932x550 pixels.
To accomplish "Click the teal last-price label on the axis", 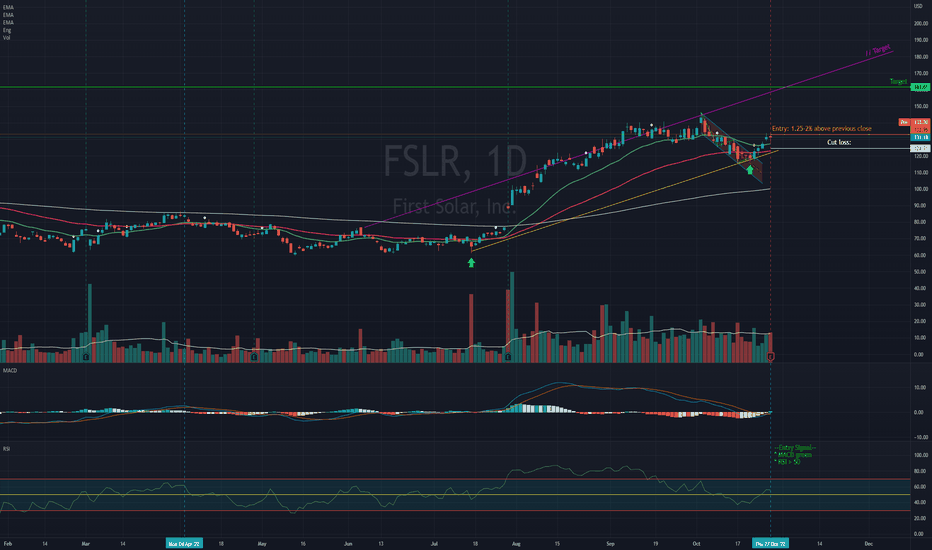I will click(x=920, y=137).
